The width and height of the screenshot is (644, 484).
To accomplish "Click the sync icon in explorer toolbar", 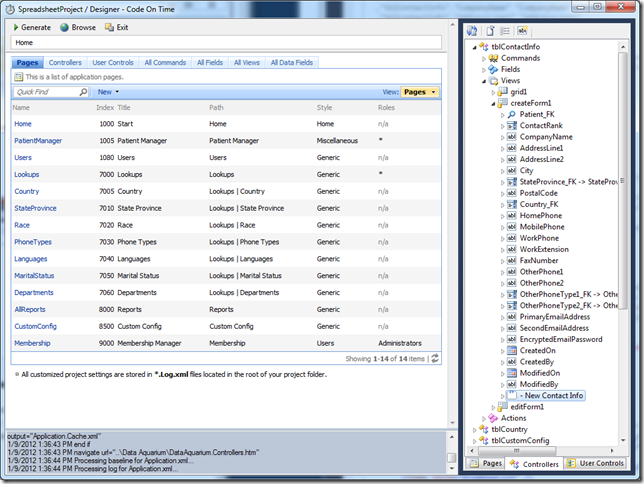I will (472, 30).
